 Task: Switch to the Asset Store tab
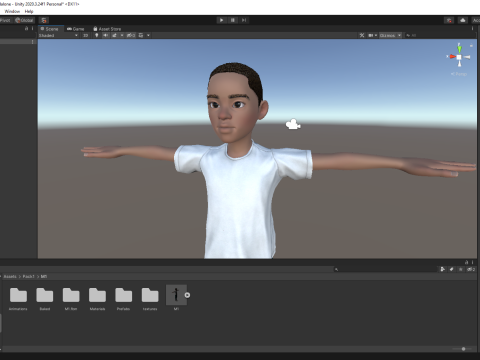[107, 29]
